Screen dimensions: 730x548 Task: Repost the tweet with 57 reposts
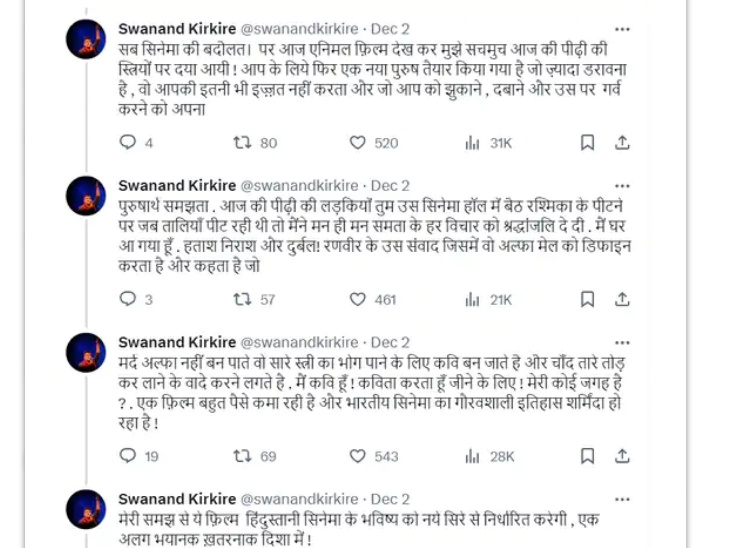pos(241,299)
